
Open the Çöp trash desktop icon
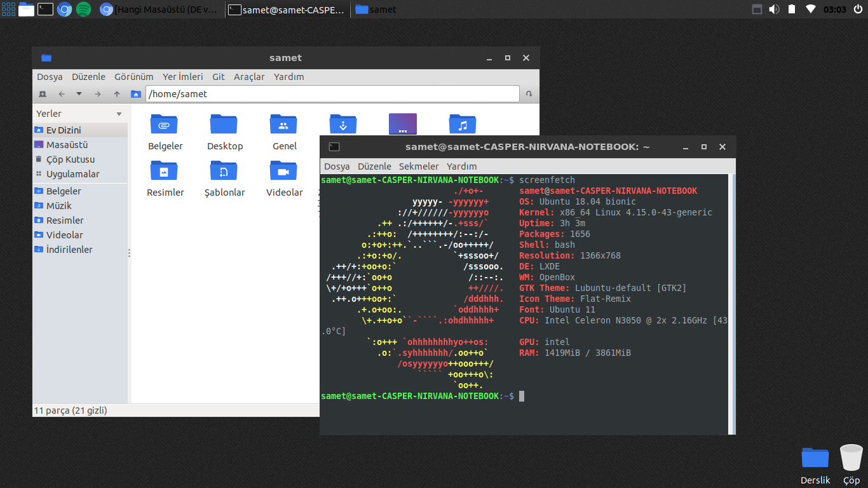[851, 465]
